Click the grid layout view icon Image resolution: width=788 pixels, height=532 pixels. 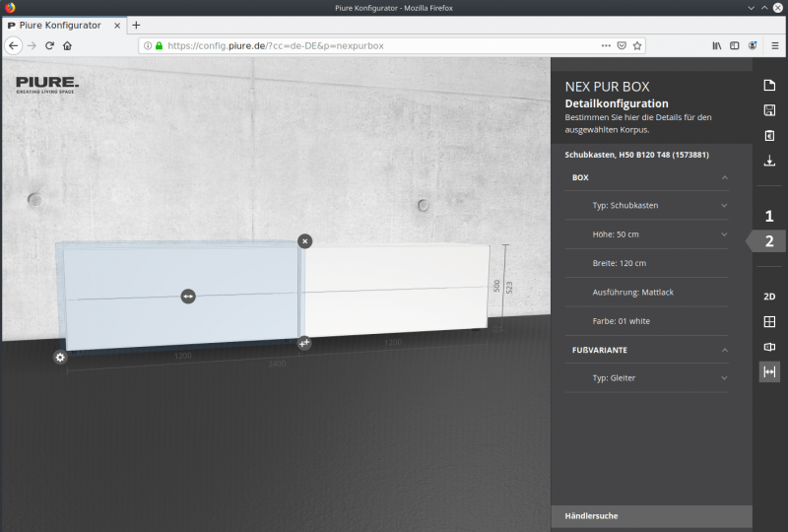pos(769,321)
